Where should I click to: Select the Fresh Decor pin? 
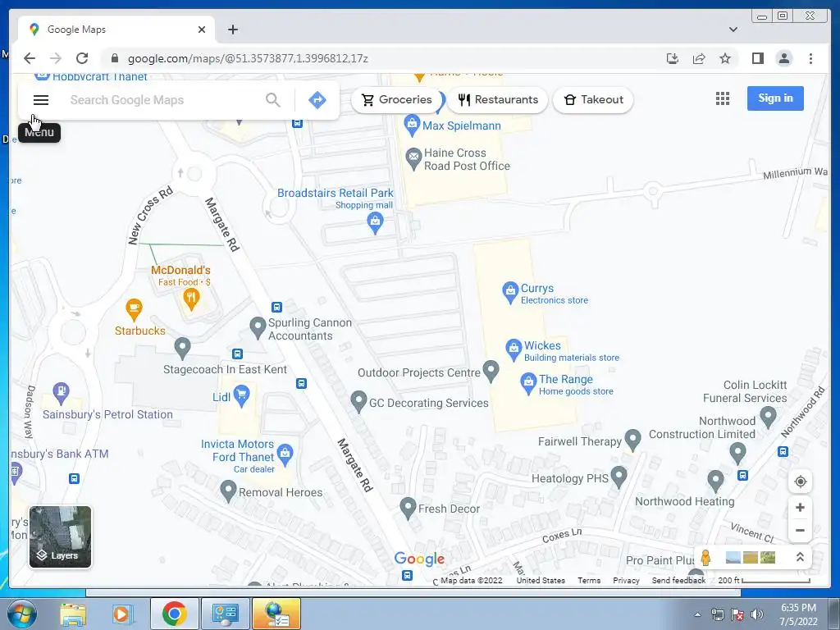[408, 508]
